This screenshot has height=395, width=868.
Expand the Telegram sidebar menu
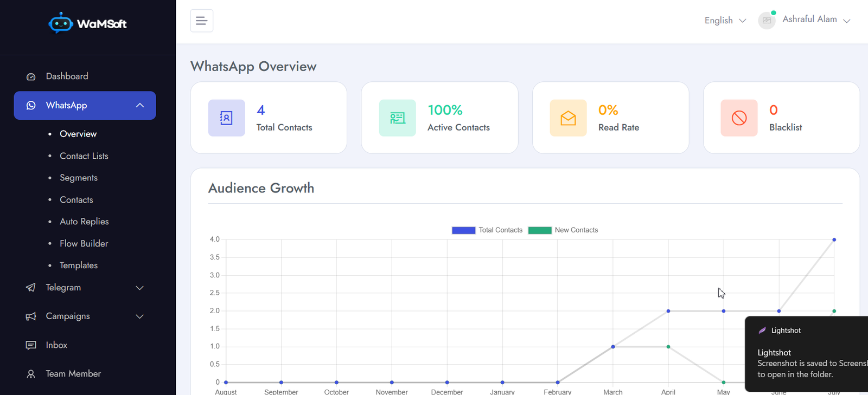85,288
